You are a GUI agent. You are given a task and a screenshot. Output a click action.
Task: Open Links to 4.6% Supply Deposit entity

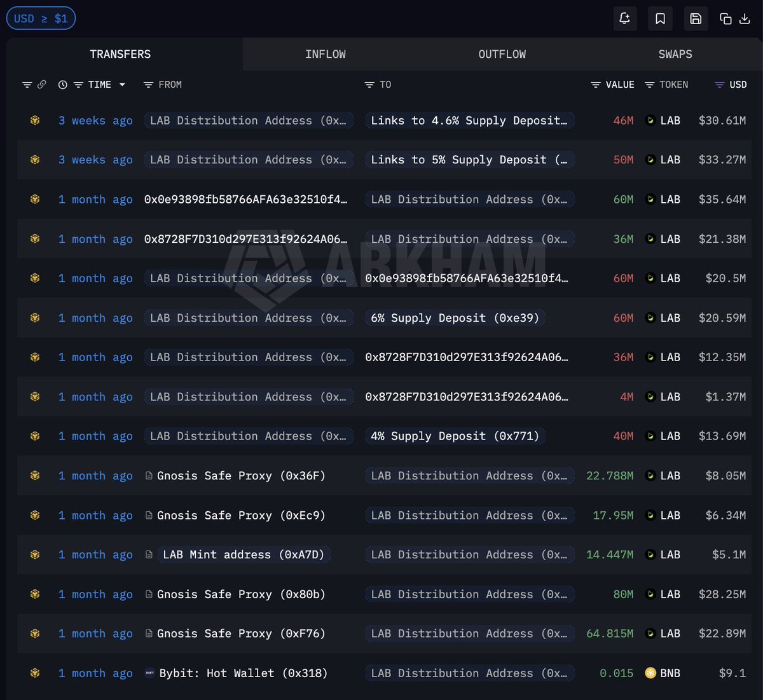click(469, 120)
